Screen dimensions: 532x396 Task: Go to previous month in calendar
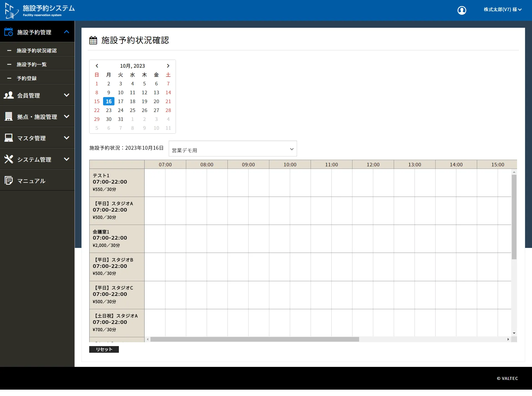click(97, 66)
